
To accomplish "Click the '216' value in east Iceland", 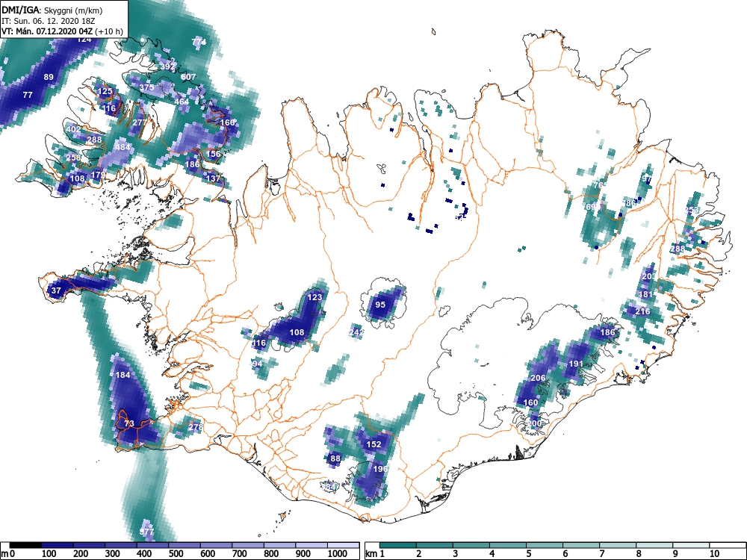I will pyautogui.click(x=642, y=311).
